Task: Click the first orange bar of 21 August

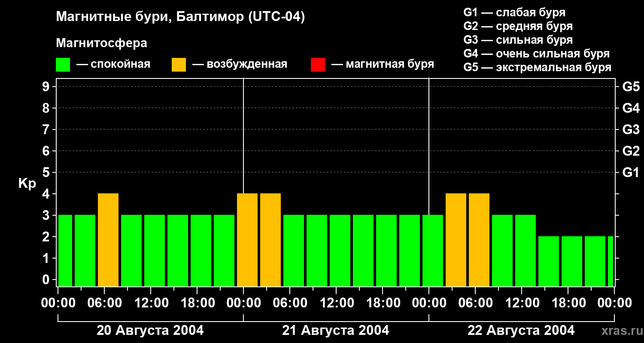Action: click(247, 240)
